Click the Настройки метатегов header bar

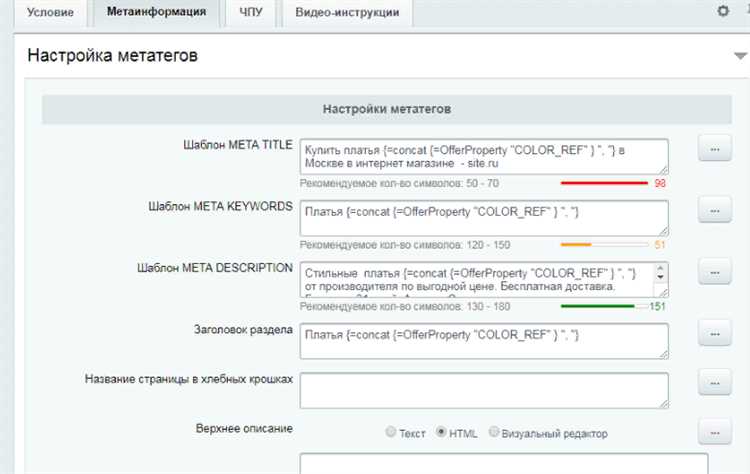click(x=386, y=109)
